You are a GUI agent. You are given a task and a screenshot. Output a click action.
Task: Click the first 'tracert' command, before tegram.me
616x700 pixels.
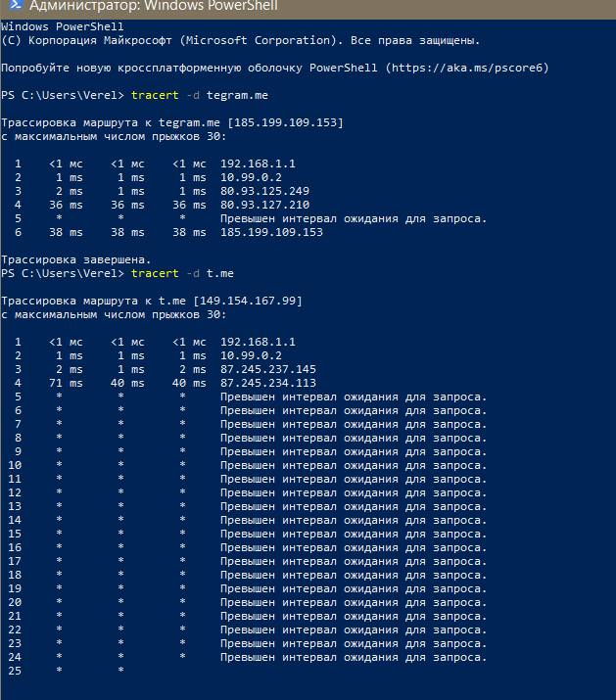pyautogui.click(x=155, y=95)
